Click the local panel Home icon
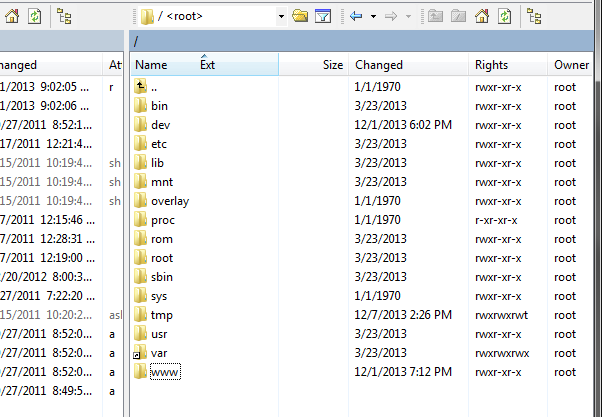 click(12, 17)
